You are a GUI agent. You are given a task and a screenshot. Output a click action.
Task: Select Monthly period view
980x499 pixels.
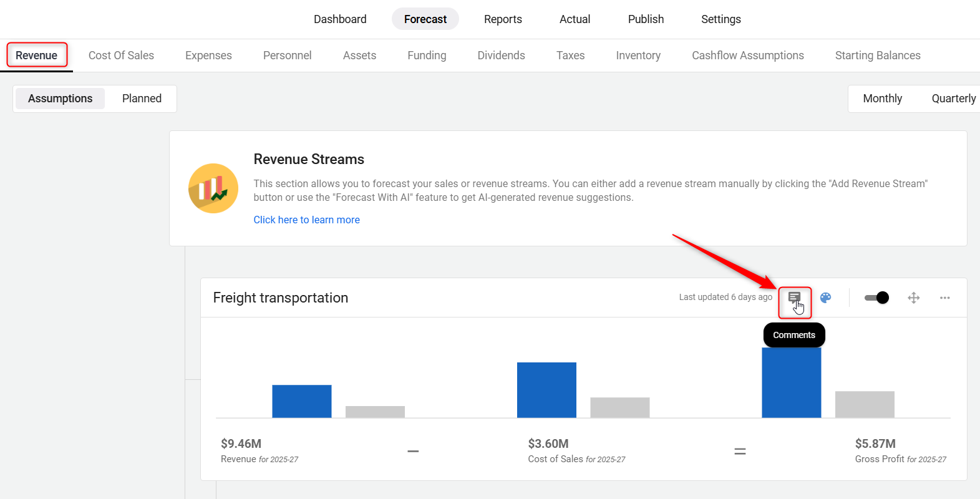[x=882, y=99]
